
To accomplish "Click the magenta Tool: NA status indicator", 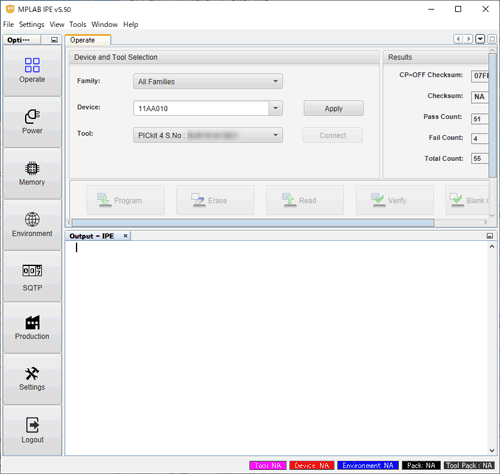I will pos(268,465).
